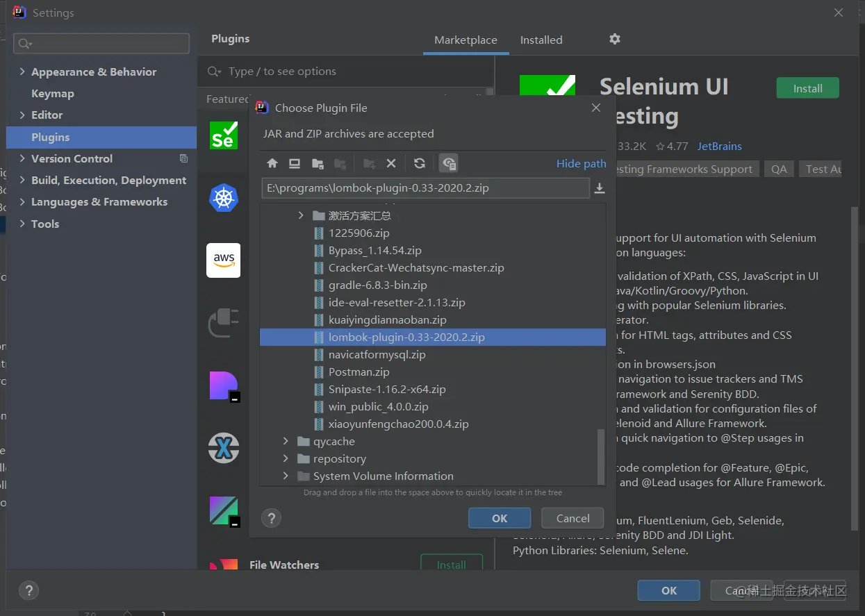
Task: Refresh the file tree
Action: (x=420, y=163)
